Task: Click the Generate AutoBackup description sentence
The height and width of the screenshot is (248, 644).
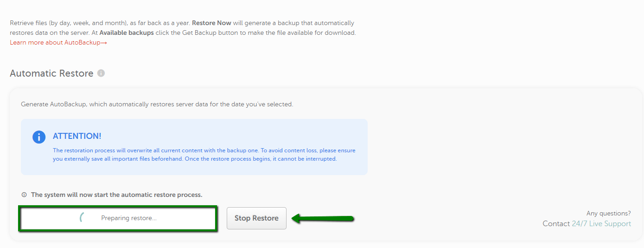Action: pyautogui.click(x=157, y=104)
